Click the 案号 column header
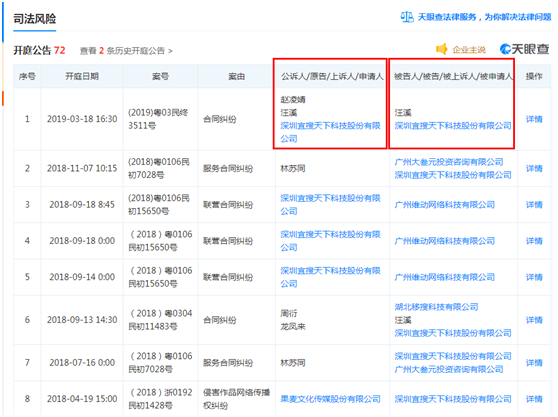Screen dimensions: 558x417 click(160, 76)
